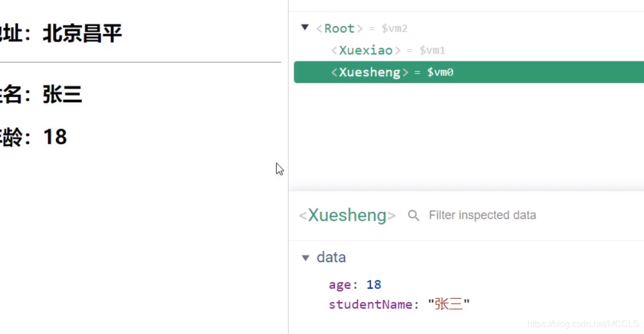
Task: Click the data section label
Action: point(331,258)
